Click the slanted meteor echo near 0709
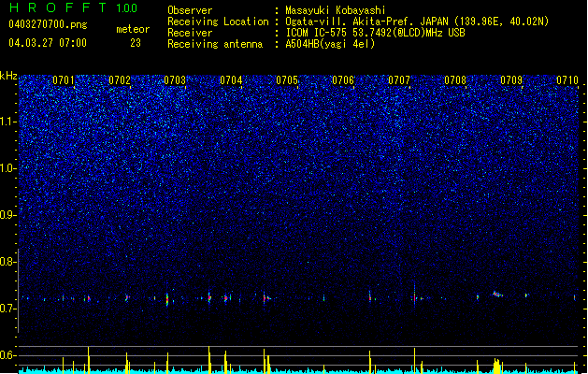This screenshot has height=374, width=588. tap(497, 295)
